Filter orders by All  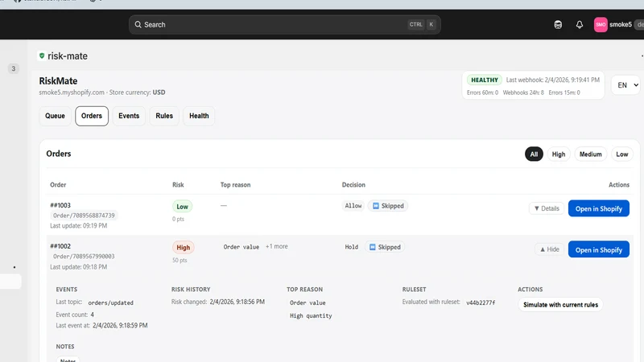[x=534, y=154]
